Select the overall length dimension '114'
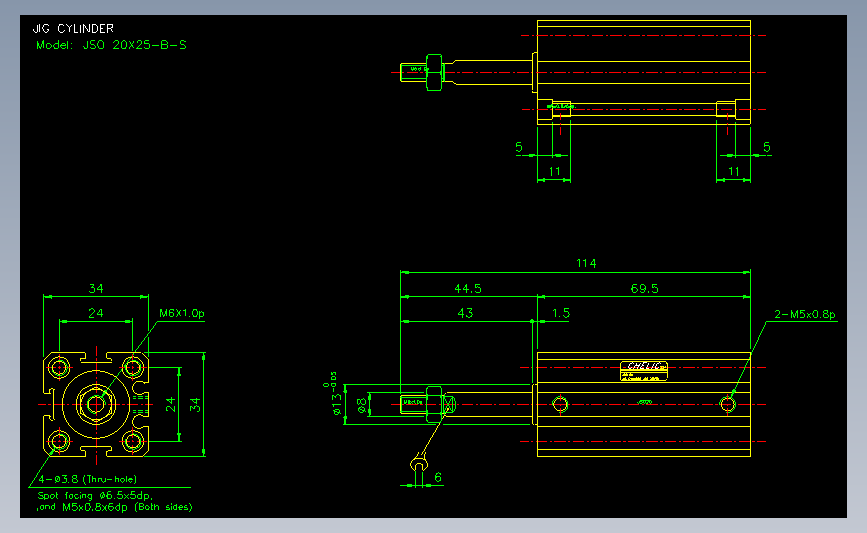This screenshot has width=867, height=533. point(586,263)
